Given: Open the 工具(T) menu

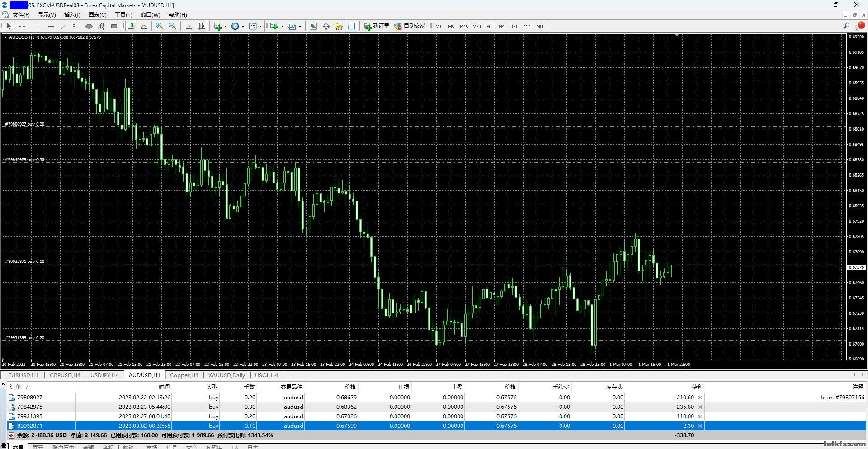Looking at the screenshot, I should click(123, 15).
